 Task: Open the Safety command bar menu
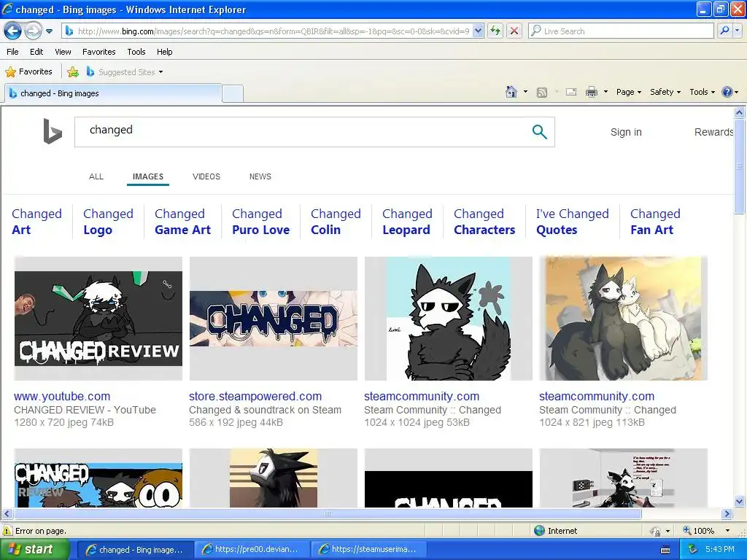pos(665,92)
